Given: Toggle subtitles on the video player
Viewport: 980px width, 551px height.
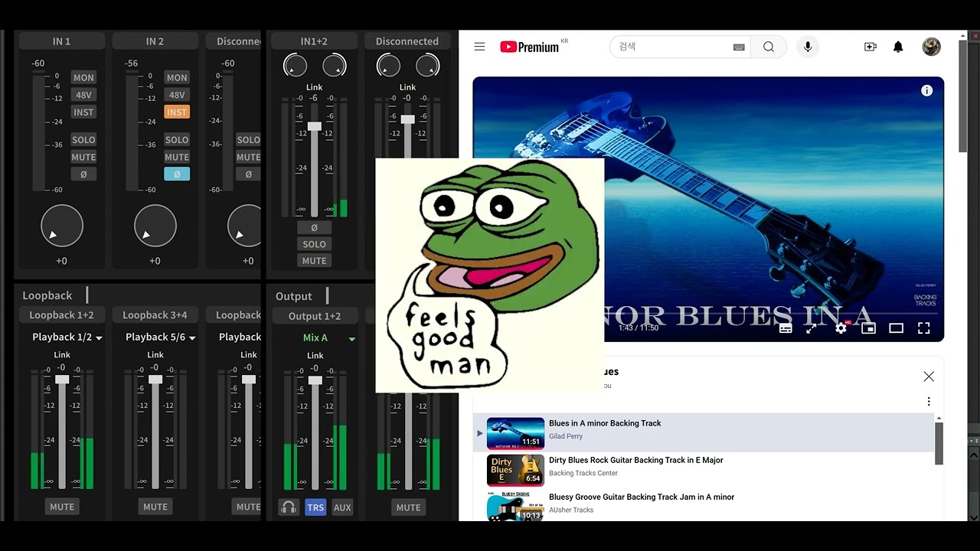Looking at the screenshot, I should [x=786, y=328].
